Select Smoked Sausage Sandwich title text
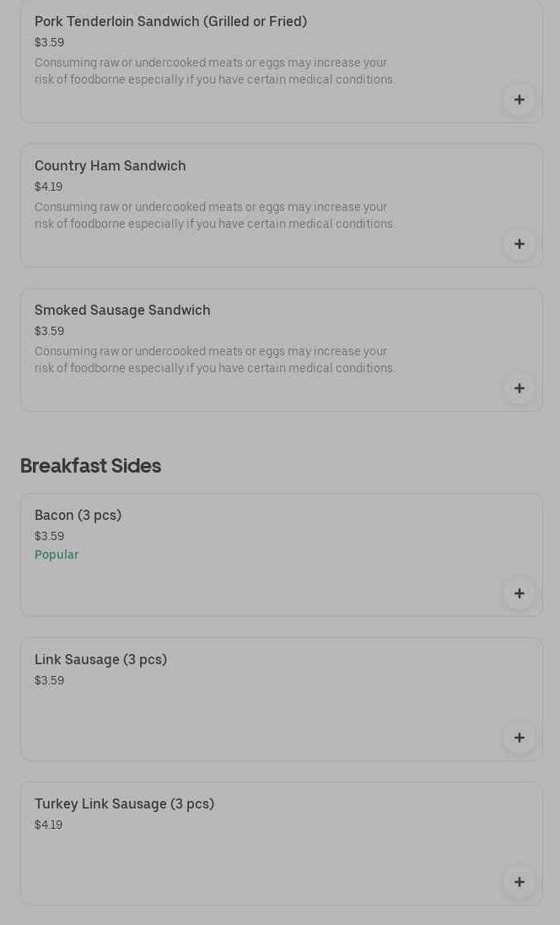This screenshot has width=560, height=925. (122, 311)
